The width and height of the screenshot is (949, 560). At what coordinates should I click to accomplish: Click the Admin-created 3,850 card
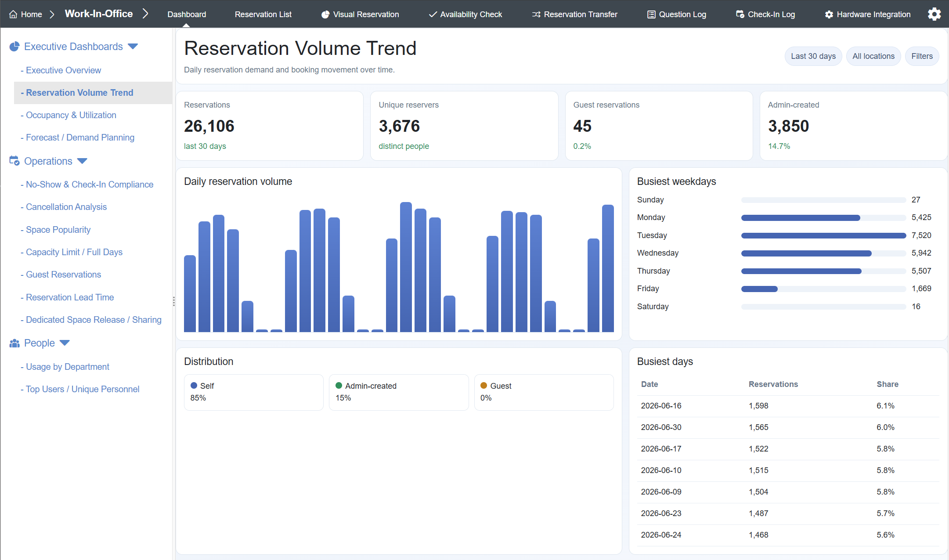[x=853, y=126]
